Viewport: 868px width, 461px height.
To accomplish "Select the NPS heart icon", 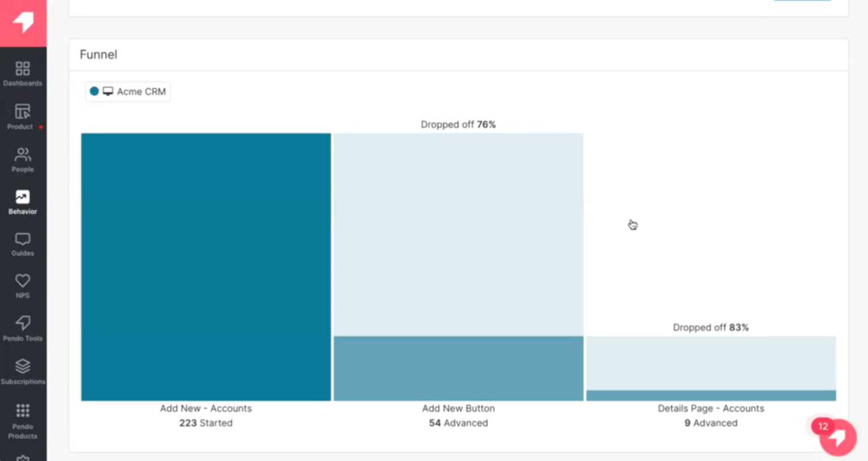I will [x=23, y=281].
